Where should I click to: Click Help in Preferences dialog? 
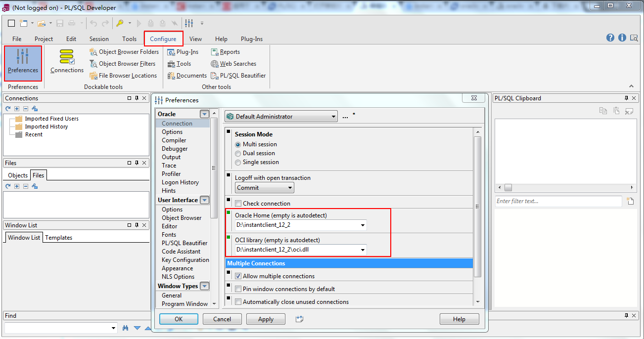point(459,319)
